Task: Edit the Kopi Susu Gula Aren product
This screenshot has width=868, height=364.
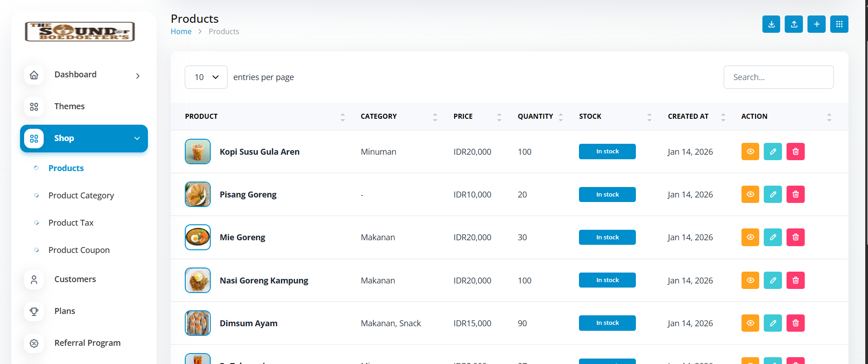Action: point(773,152)
